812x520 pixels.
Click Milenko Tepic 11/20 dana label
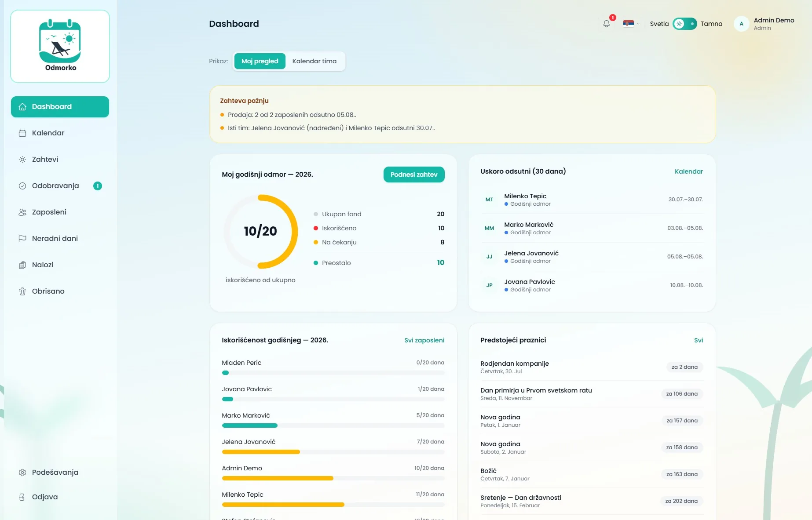pyautogui.click(x=430, y=495)
